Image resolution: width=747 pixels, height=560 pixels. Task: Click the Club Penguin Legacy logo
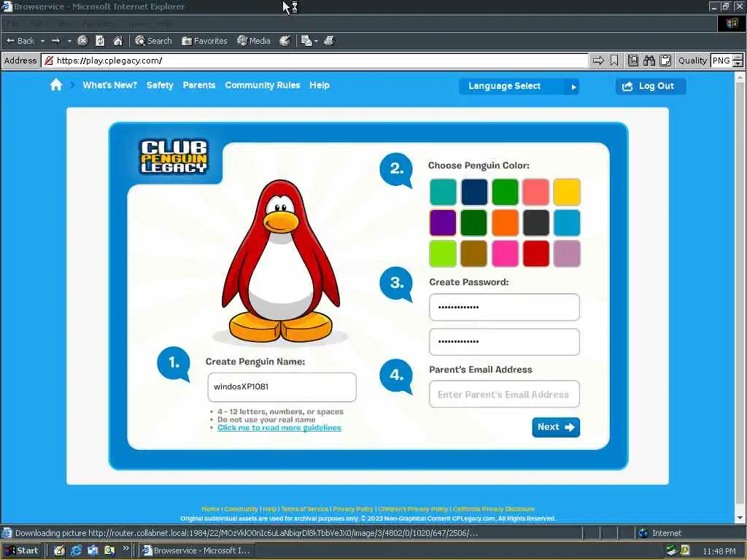click(174, 156)
